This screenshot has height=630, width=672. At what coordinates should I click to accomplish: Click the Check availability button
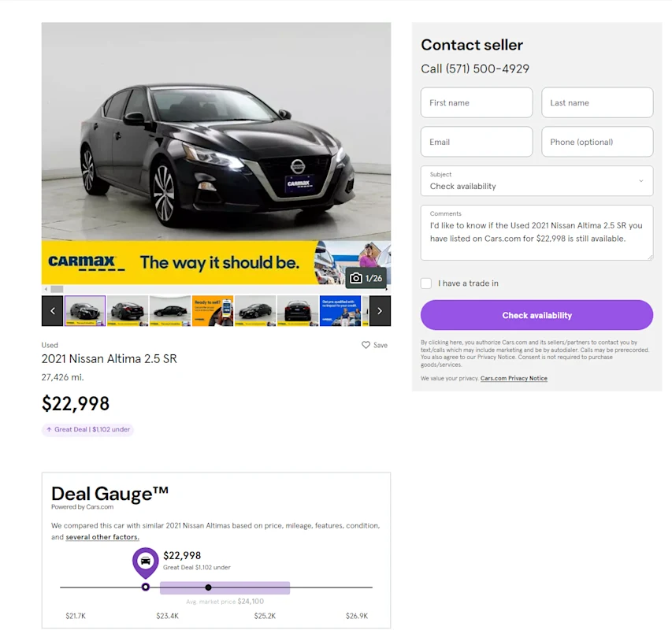point(536,315)
